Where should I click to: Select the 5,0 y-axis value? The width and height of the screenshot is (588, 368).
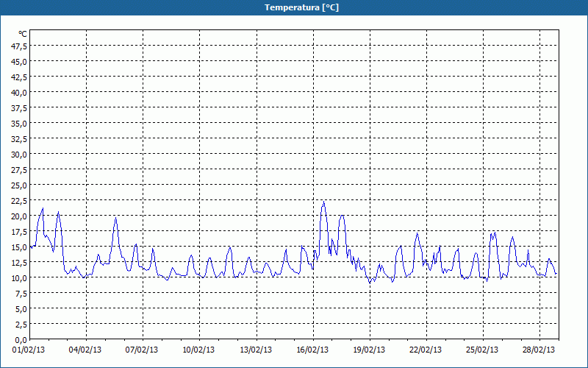pos(21,309)
